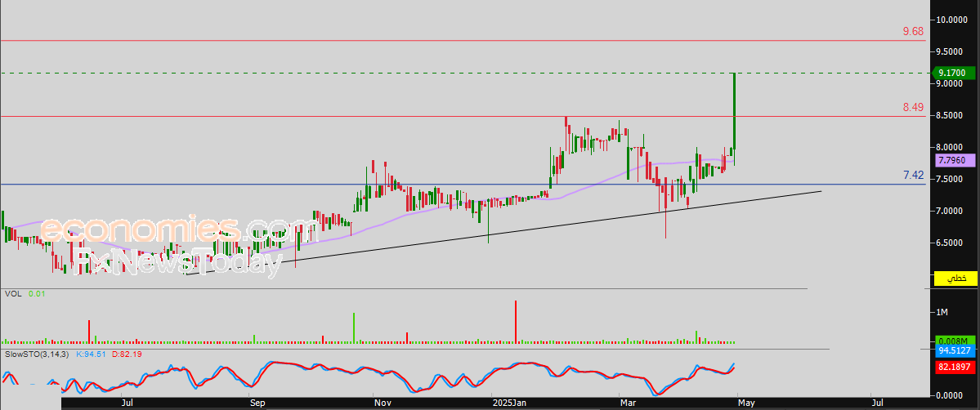
Task: Click the tall green breakout candle at 9.17
Action: point(734,111)
